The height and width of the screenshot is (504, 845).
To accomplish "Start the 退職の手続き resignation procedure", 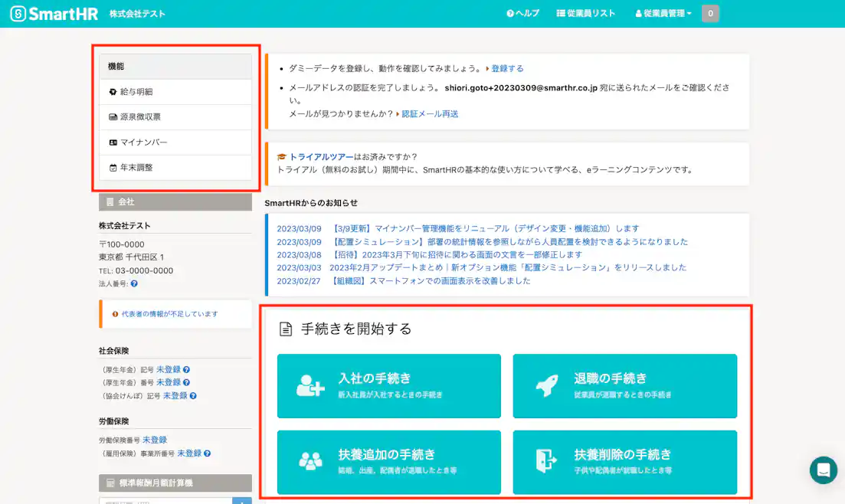I will [x=625, y=386].
